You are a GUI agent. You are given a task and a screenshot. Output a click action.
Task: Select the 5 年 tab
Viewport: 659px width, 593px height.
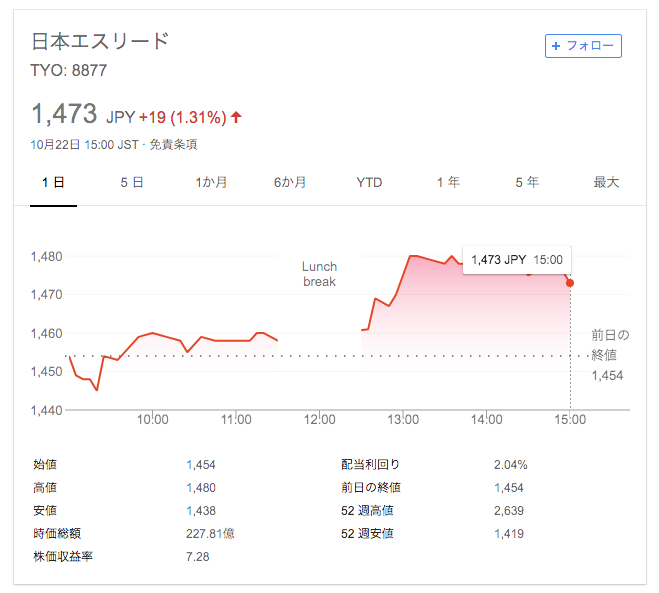527,182
